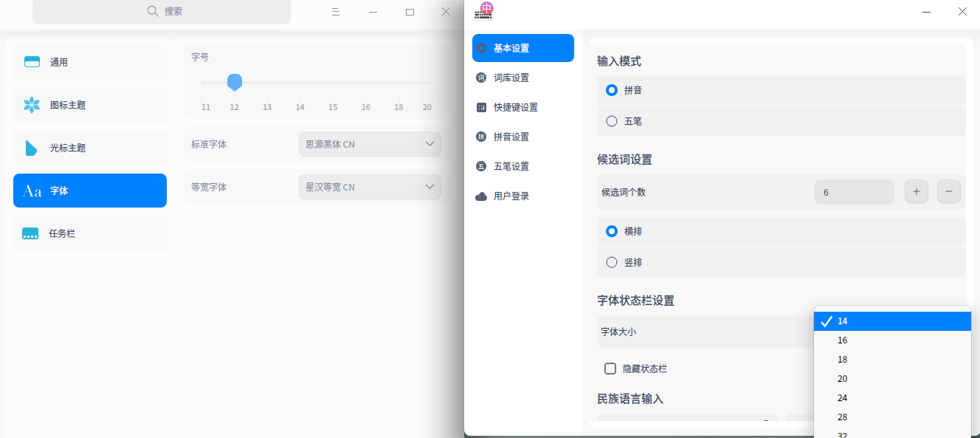Viewport: 980px width, 438px height.
Task: Select the Aa 字体 icon
Action: pyautogui.click(x=32, y=191)
